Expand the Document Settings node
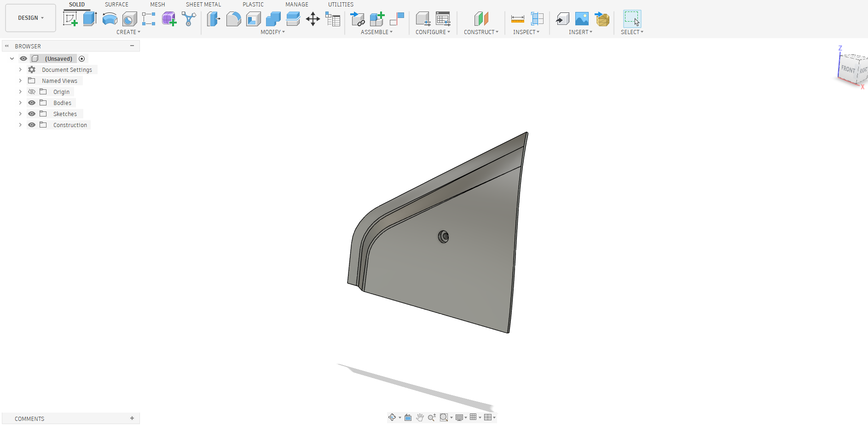Screen dimensions: 868x425 pyautogui.click(x=20, y=70)
